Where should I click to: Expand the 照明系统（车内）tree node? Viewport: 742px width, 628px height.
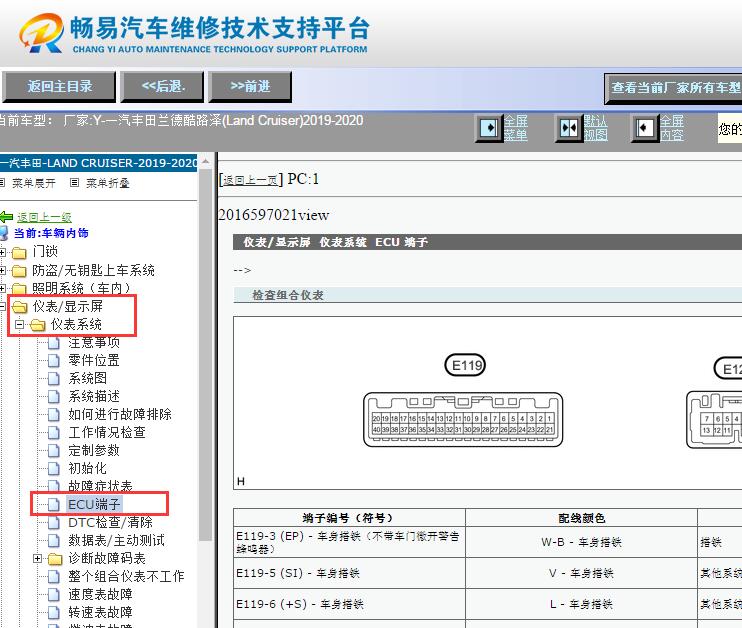2,288
